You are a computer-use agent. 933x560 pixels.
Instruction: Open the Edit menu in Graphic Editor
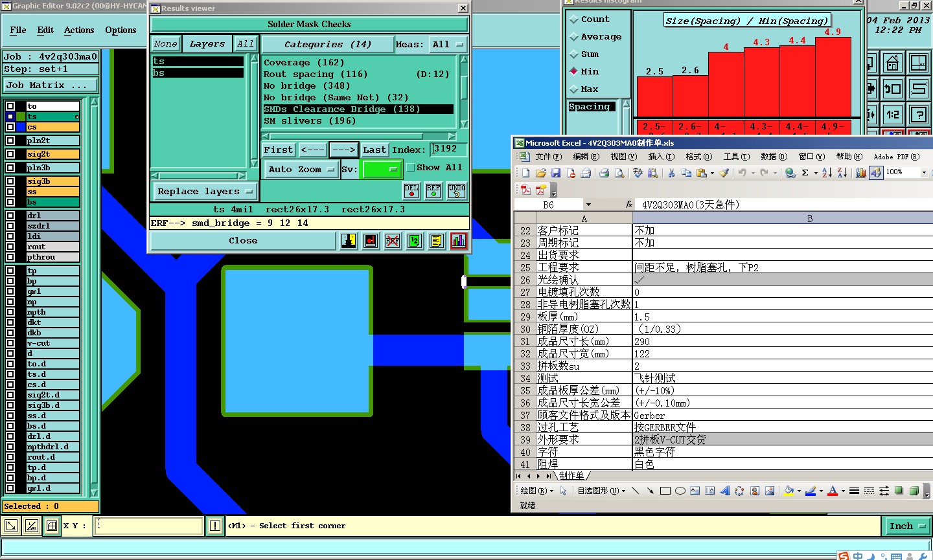45,30
